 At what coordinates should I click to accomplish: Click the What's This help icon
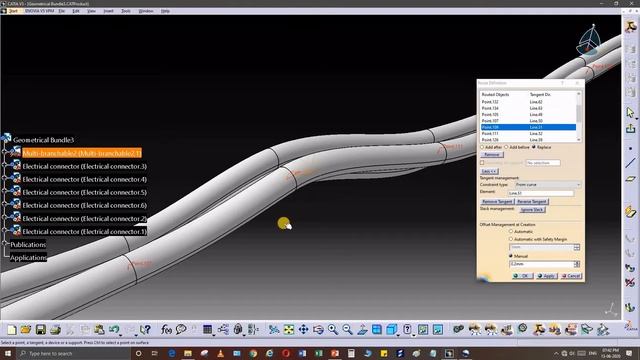click(x=145, y=329)
